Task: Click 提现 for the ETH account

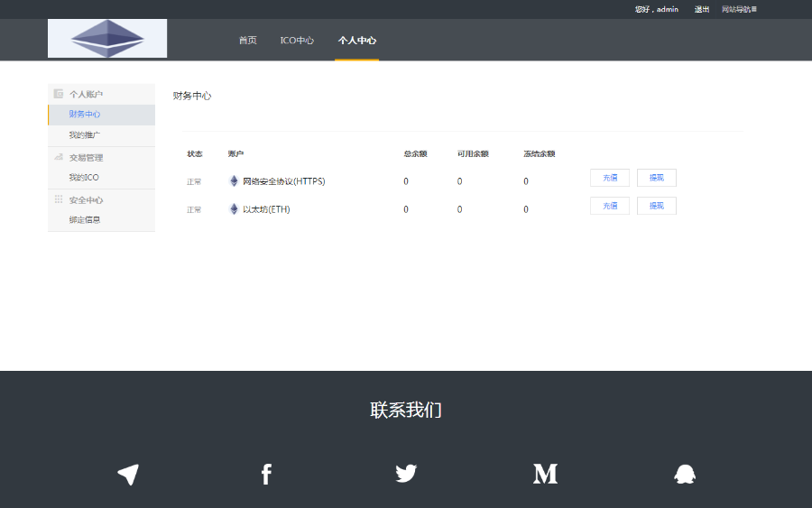Action: (x=657, y=206)
